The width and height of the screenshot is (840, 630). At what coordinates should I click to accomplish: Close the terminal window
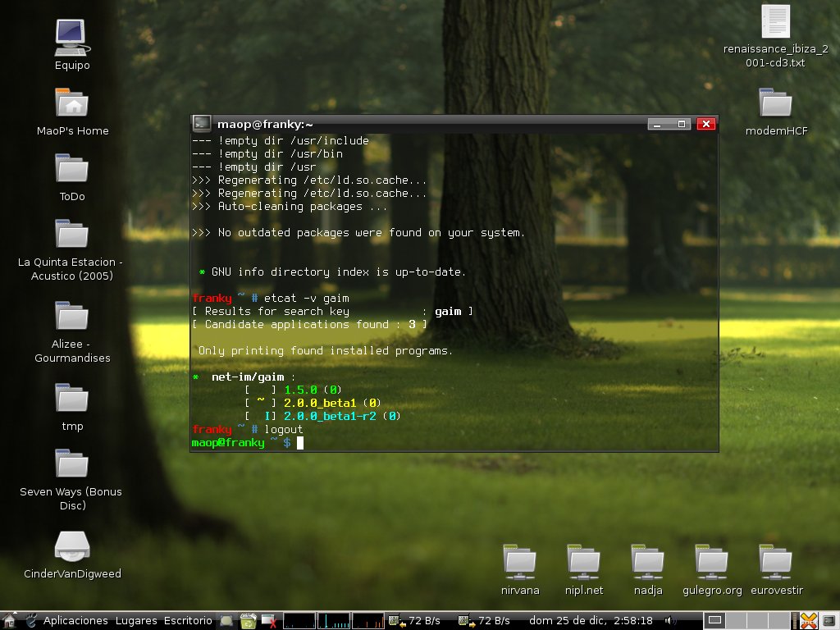click(x=706, y=125)
